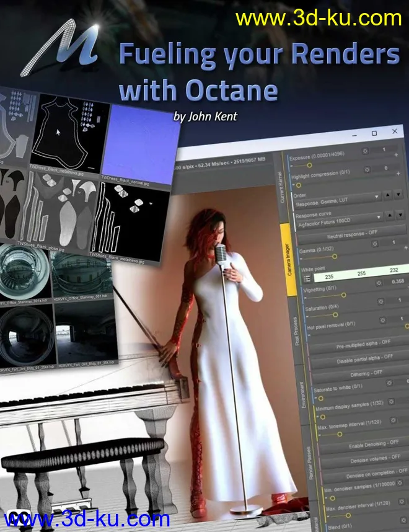
Task: Click the diamond icon beside Minimum display samples
Action: (x=392, y=401)
